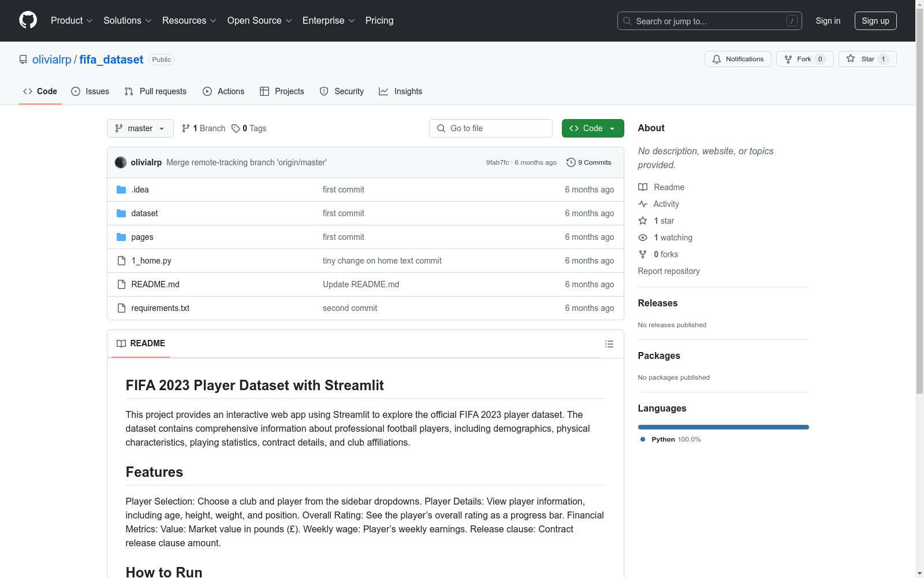924x578 pixels.
Task: Open the green Code dropdown
Action: tap(593, 128)
